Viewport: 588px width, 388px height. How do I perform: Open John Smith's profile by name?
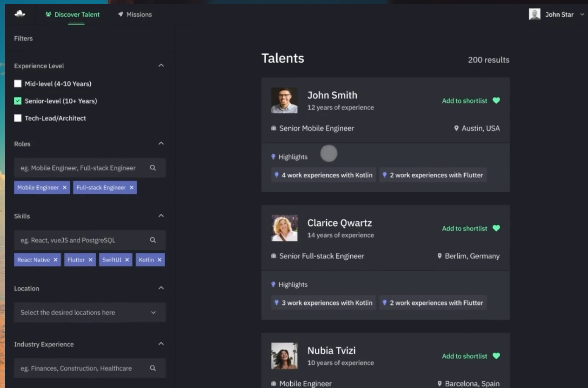[332, 95]
